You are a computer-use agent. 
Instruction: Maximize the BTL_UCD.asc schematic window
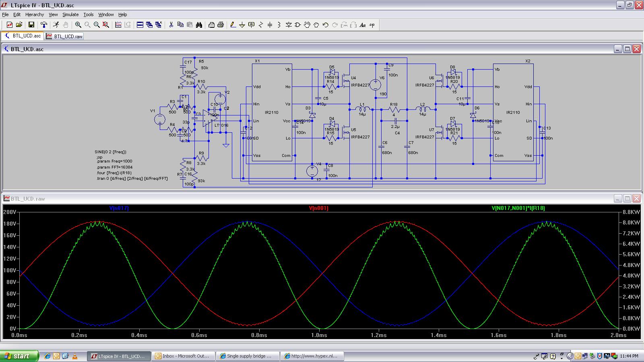pyautogui.click(x=627, y=49)
